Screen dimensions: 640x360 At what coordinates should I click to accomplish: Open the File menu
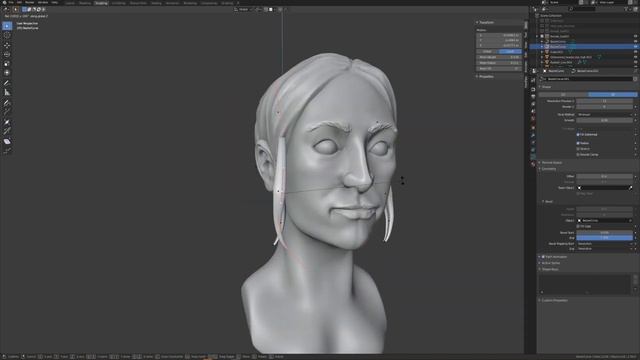pyautogui.click(x=11, y=2)
